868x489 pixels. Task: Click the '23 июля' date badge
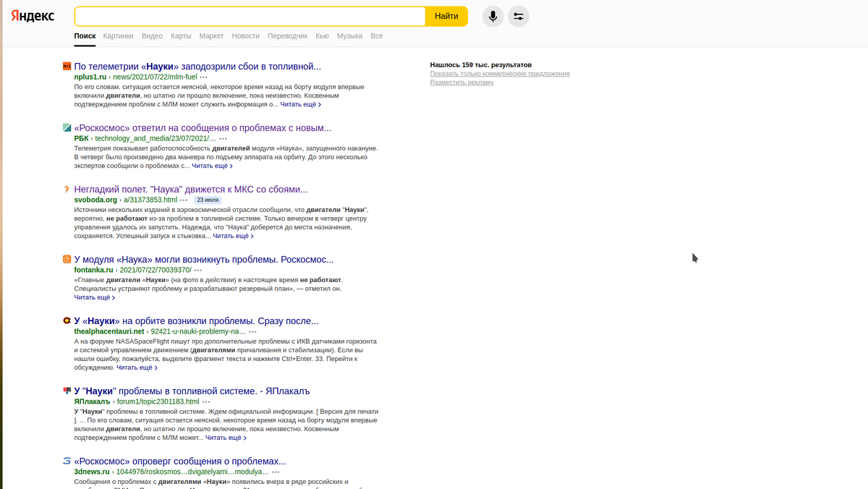pos(208,200)
